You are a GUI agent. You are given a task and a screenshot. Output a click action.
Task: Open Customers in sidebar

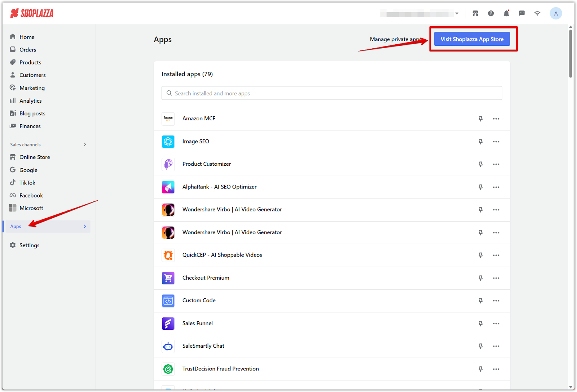click(x=32, y=75)
